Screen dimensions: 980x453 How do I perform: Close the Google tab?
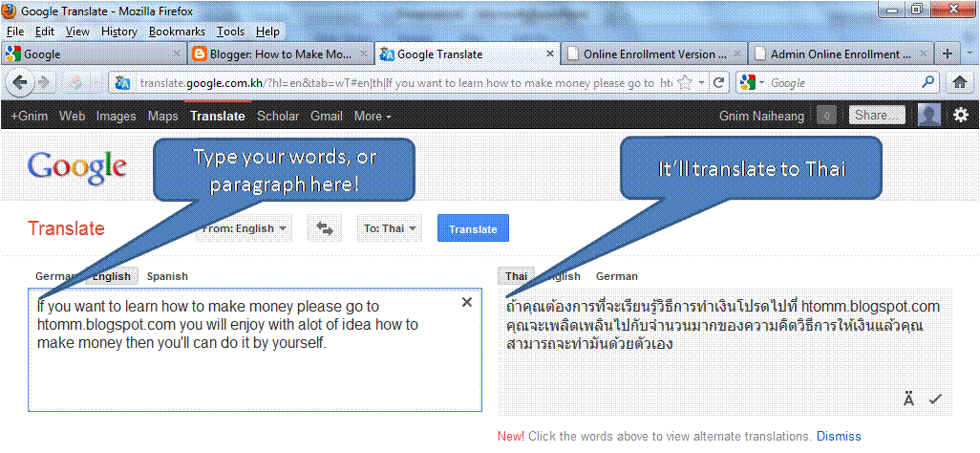(x=177, y=54)
